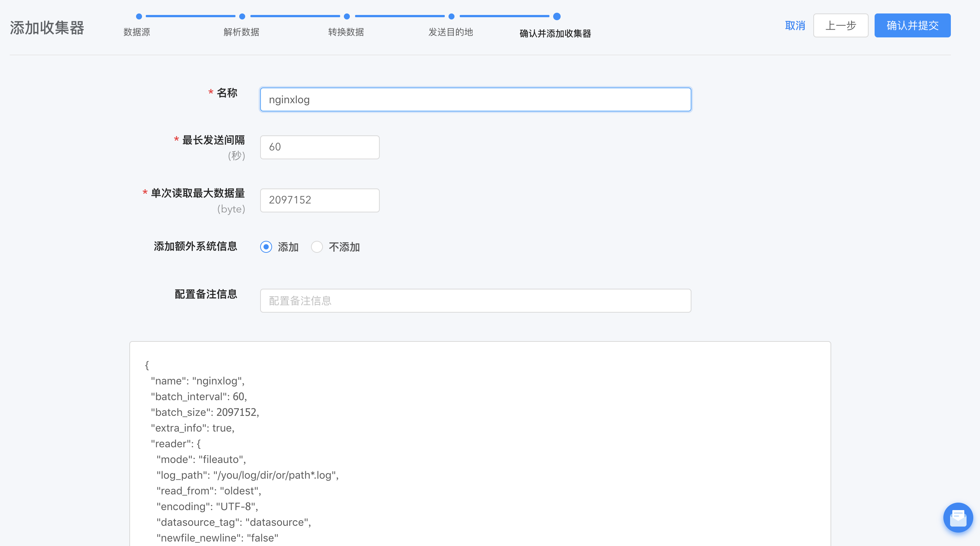The height and width of the screenshot is (546, 980).
Task: Click the 取消 link
Action: point(795,25)
